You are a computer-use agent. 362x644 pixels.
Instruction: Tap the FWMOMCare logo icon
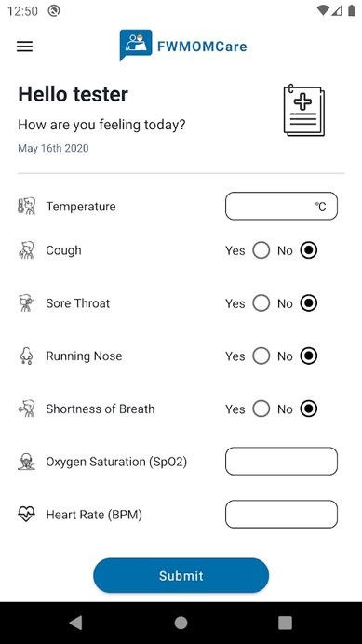coord(136,45)
